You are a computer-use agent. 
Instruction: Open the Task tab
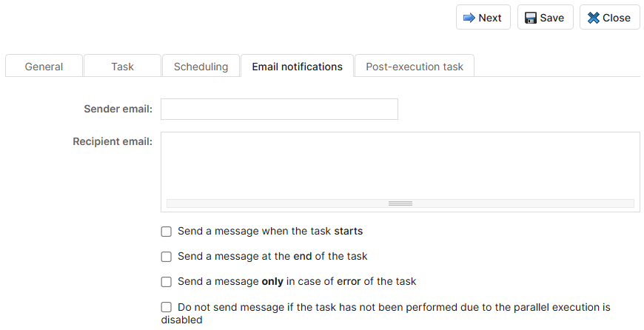pos(122,67)
